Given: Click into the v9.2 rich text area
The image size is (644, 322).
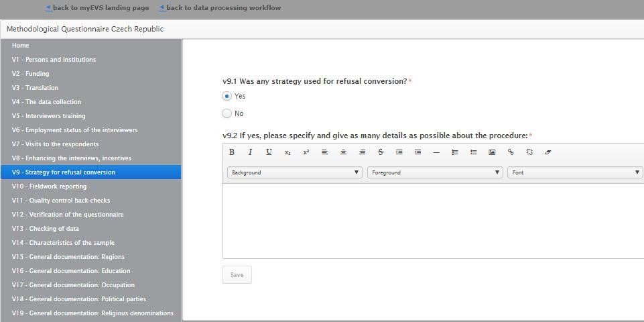Looking at the screenshot, I should 433,221.
